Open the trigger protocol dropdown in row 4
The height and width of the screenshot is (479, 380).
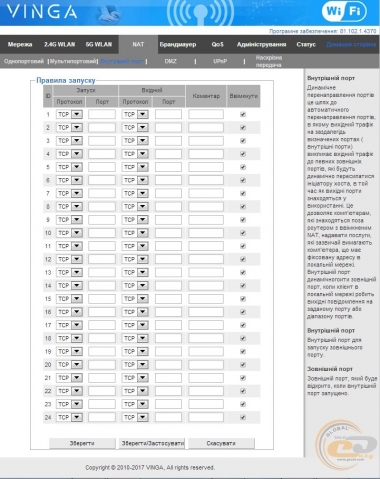[x=69, y=154]
